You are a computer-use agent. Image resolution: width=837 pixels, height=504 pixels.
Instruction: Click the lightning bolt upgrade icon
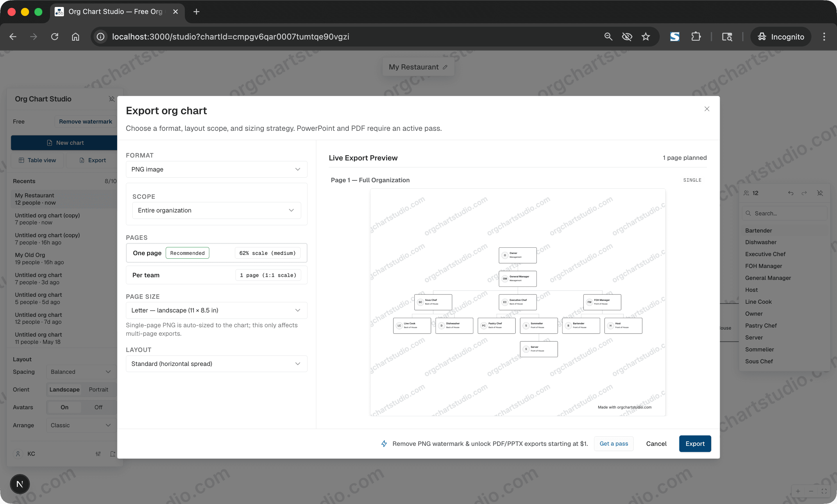(x=384, y=444)
